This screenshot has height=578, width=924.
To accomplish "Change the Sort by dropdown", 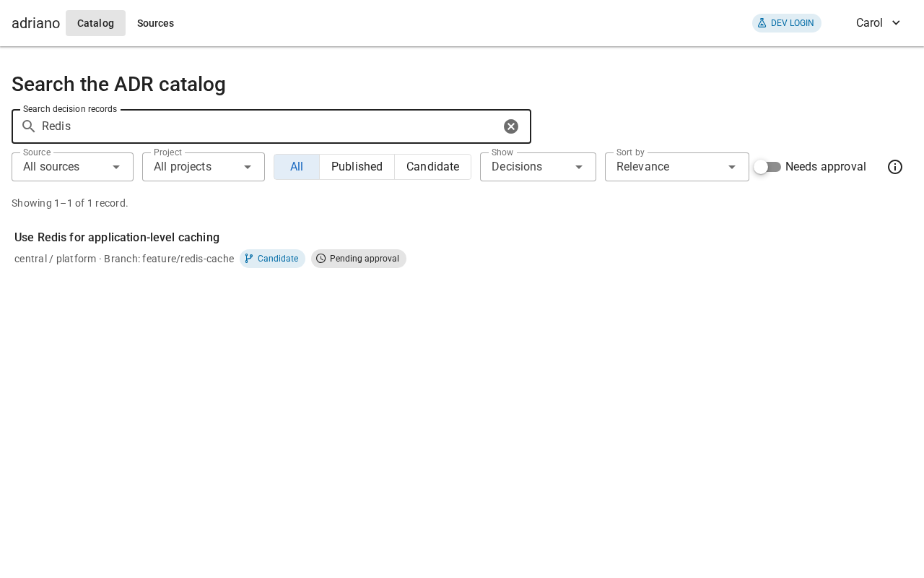I will pos(677,167).
